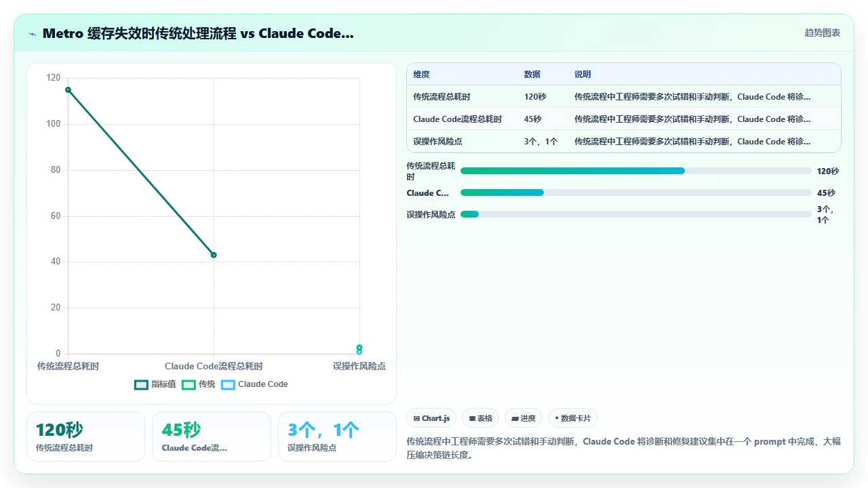This screenshot has height=488, width=868.
Task: Click the 数据 column header
Action: 532,75
